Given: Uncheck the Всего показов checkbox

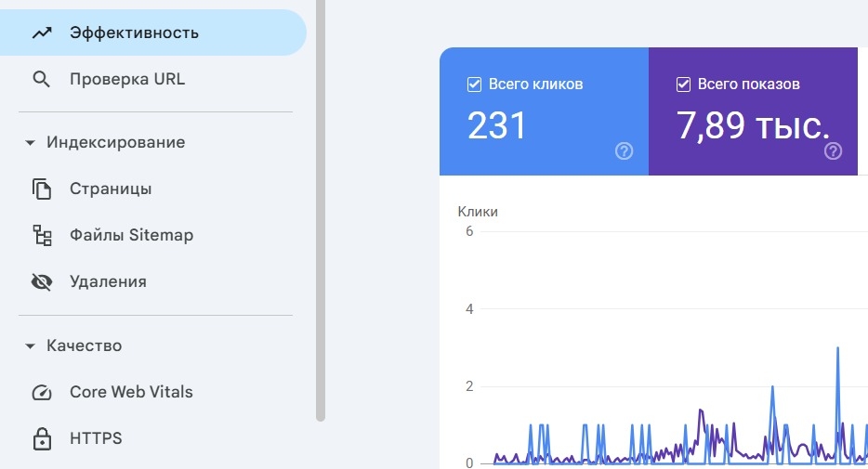Looking at the screenshot, I should pyautogui.click(x=683, y=85).
